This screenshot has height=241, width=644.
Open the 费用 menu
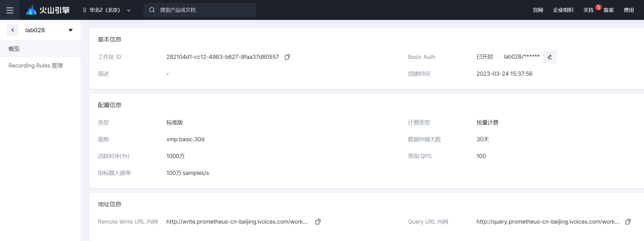(x=629, y=10)
